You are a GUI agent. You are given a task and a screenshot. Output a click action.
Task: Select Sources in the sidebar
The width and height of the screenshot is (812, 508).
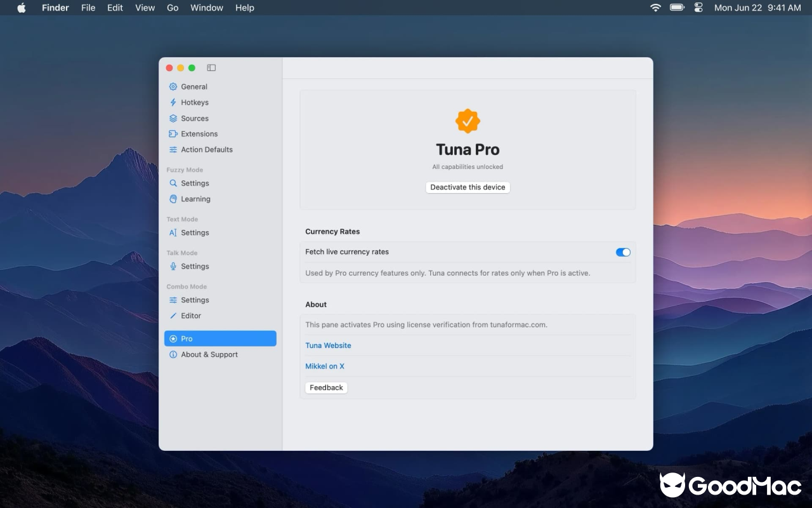pos(220,118)
